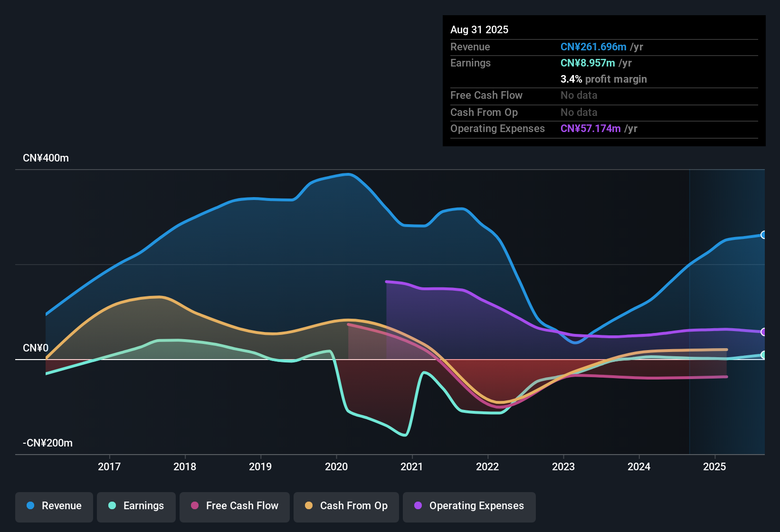Click the CN¥400m axis label
The height and width of the screenshot is (532, 780).
coord(46,158)
